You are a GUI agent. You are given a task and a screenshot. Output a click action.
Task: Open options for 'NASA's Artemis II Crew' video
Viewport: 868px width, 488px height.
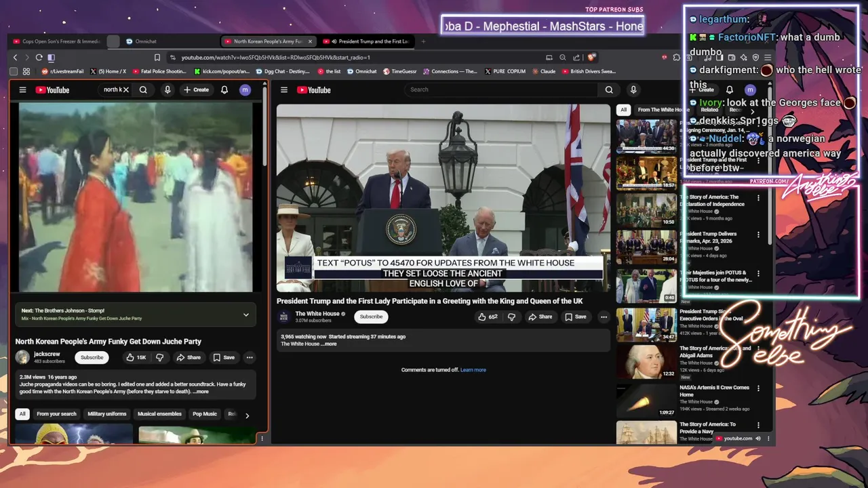pos(758,388)
